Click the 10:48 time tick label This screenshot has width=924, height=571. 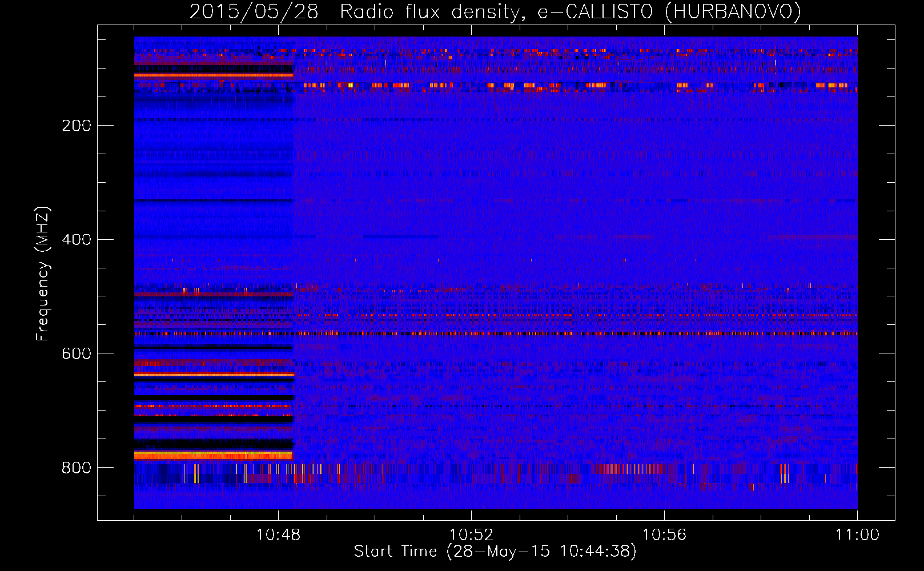(x=278, y=535)
